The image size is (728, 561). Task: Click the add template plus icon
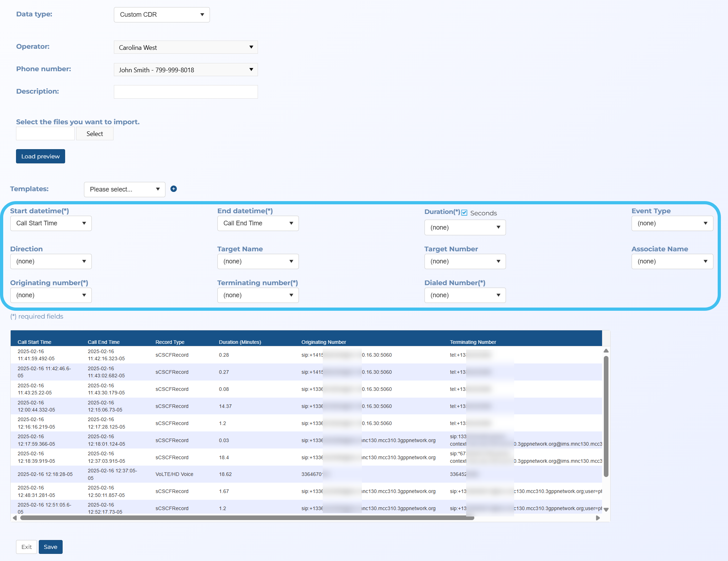coord(174,189)
